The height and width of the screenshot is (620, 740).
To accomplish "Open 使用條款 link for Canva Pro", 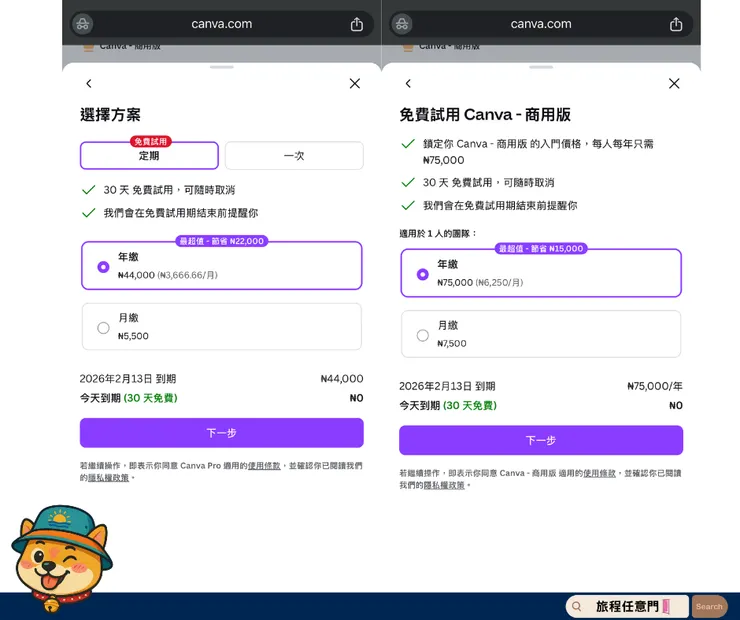I will point(264,466).
